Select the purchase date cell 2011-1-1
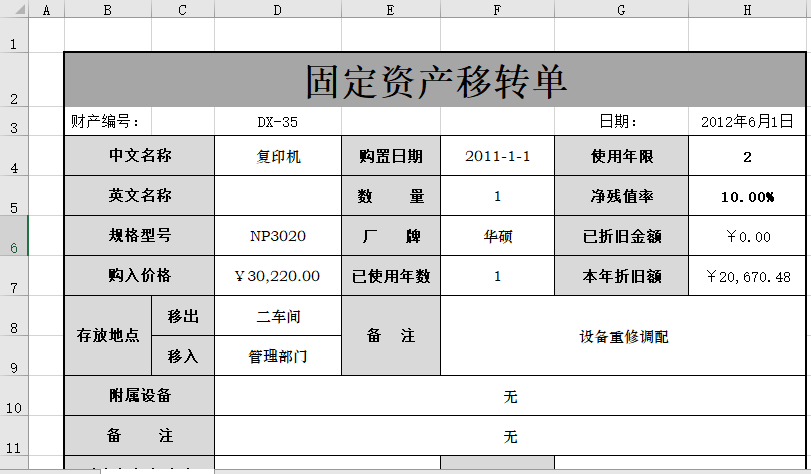Viewport: 811px width, 474px height. [x=497, y=156]
